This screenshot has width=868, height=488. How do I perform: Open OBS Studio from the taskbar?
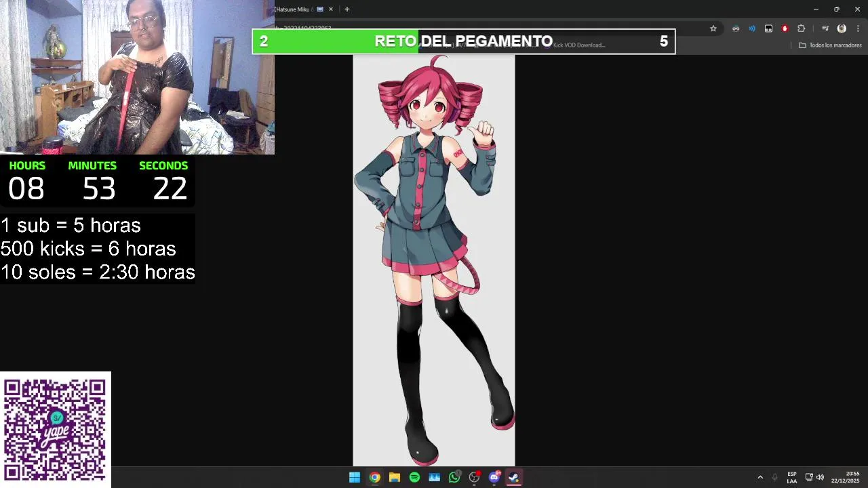474,478
